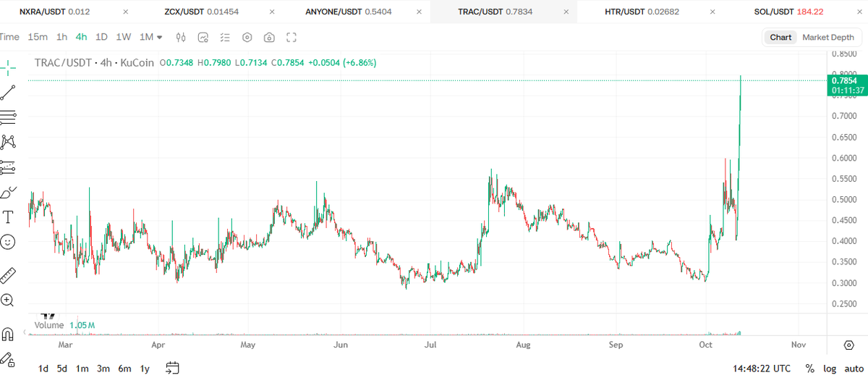The image size is (868, 378).
Task: Set date range to 1y
Action: (x=145, y=369)
